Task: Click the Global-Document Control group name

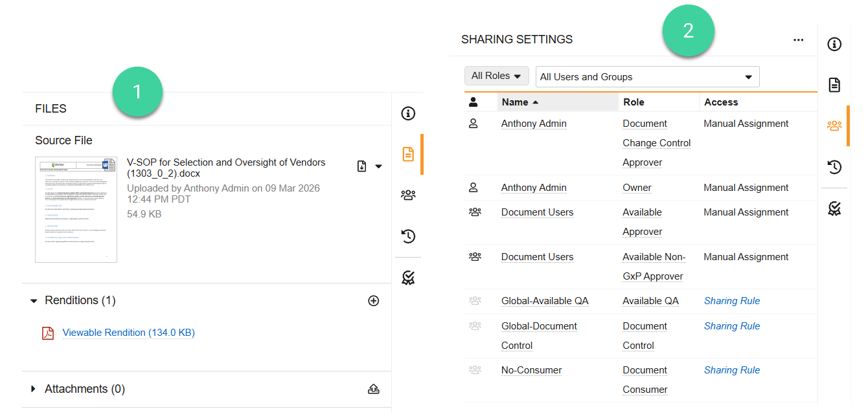Action: pos(538,326)
